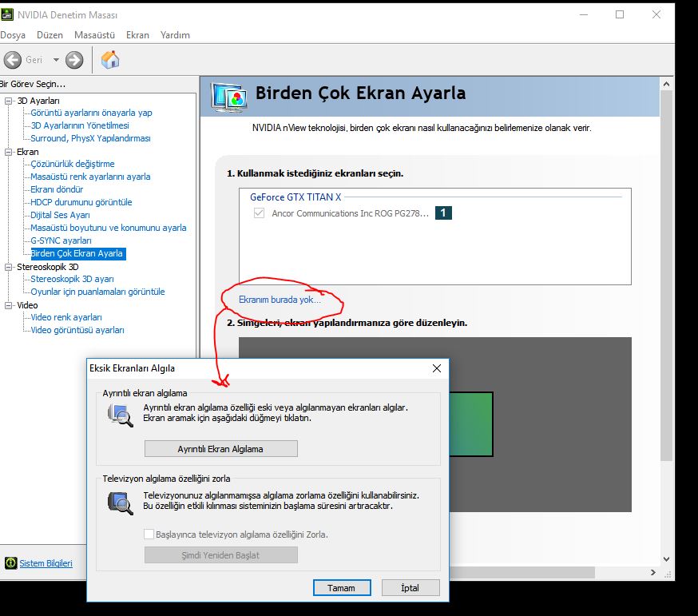
Task: Click the vertical scrollbar up arrow
Action: coord(666,84)
